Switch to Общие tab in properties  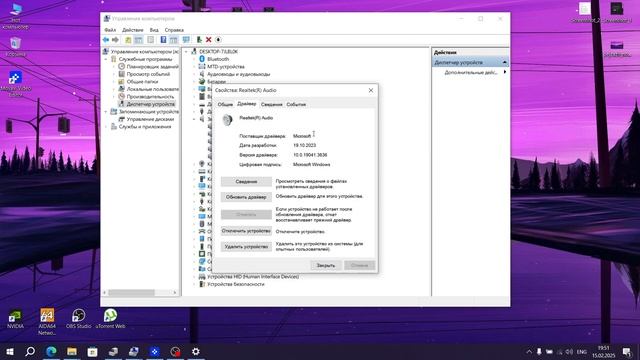(x=225, y=104)
